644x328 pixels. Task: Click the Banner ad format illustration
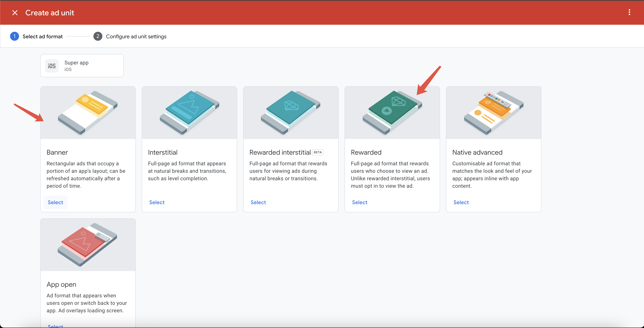click(88, 113)
